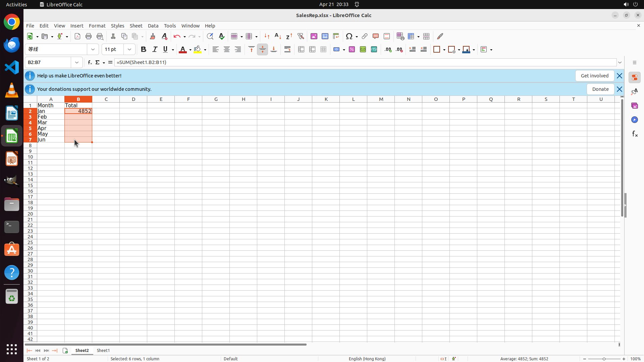The height and width of the screenshot is (362, 644).
Task: Open the font size dropdown
Action: point(129,50)
